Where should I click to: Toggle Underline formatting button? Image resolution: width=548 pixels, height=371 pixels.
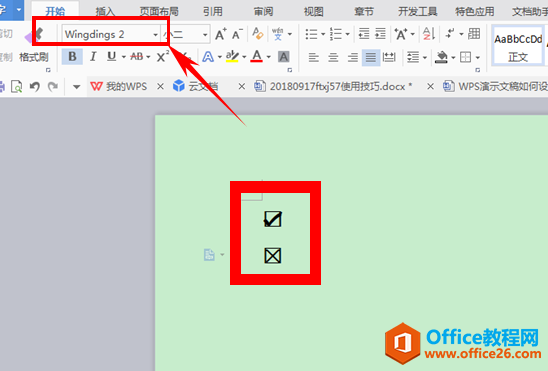pyautogui.click(x=111, y=57)
